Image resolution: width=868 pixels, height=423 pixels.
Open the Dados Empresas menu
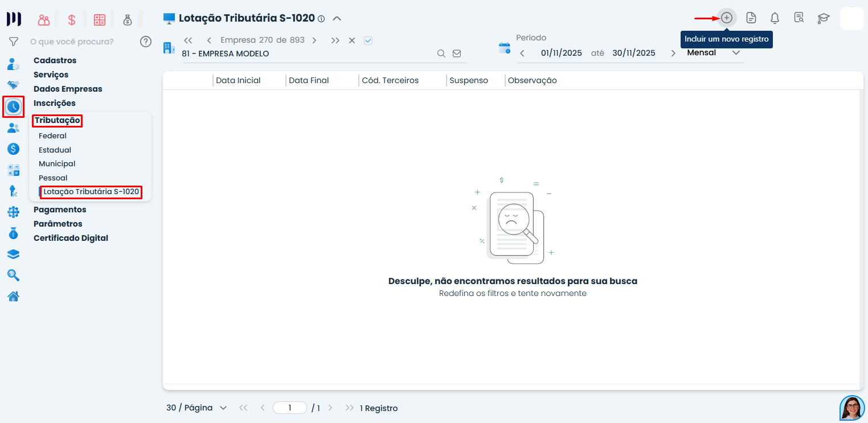click(x=68, y=89)
